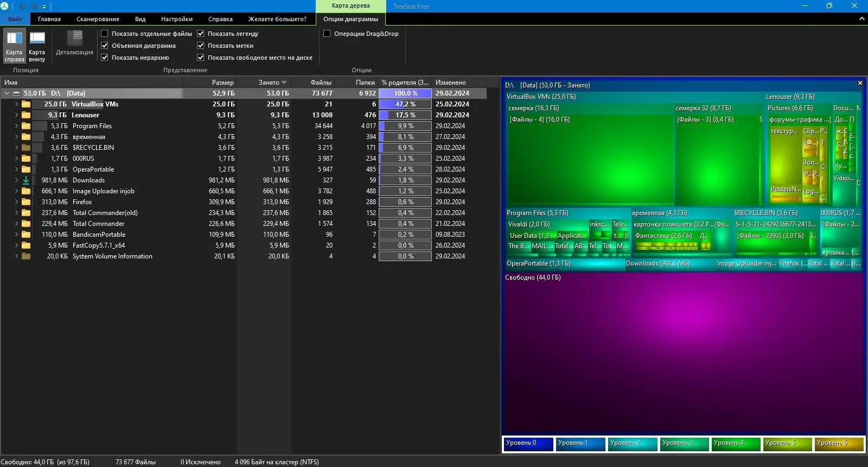868x467 pixels.
Task: Click the FastCopy5.7.1_x64 folder icon
Action: pos(26,245)
